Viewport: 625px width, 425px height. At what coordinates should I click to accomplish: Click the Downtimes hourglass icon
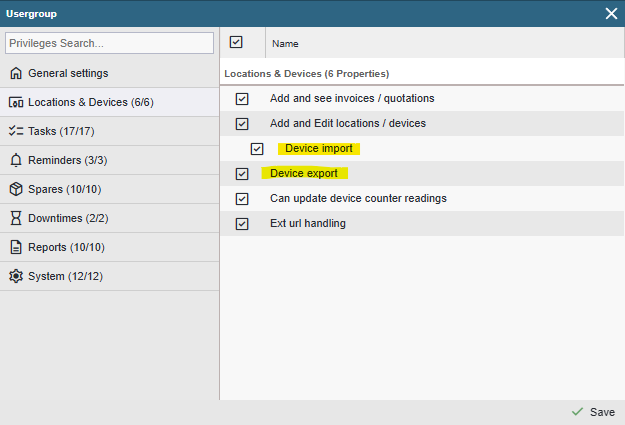pos(16,218)
